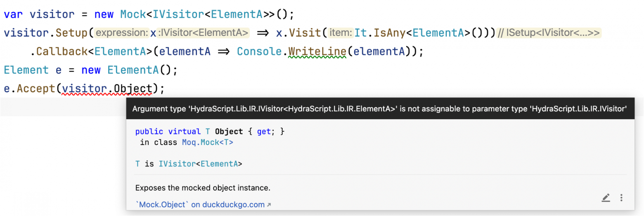Viewport: 644px width, 216px height.
Task: Expand the collapsed ISetup<IVisitor<...>> type hint
Action: tap(549, 33)
